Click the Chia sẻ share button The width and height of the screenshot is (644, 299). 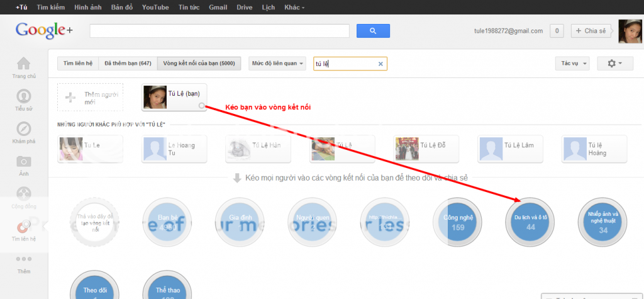591,31
